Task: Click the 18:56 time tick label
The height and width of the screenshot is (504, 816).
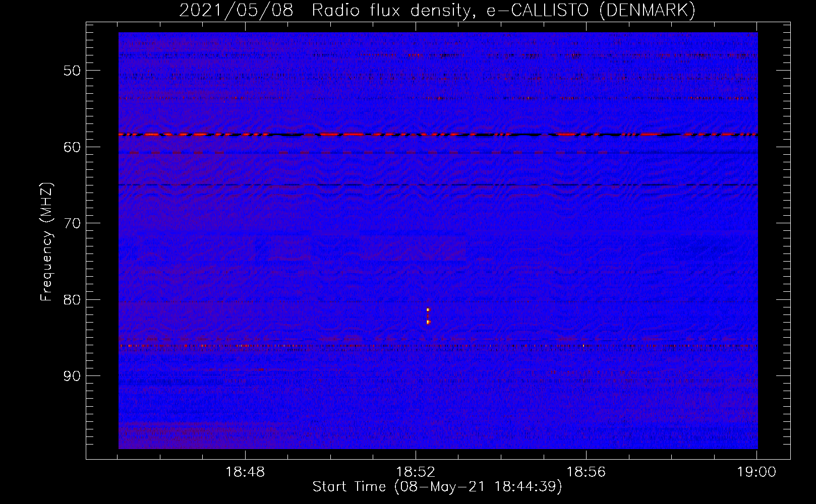Action: (x=586, y=472)
